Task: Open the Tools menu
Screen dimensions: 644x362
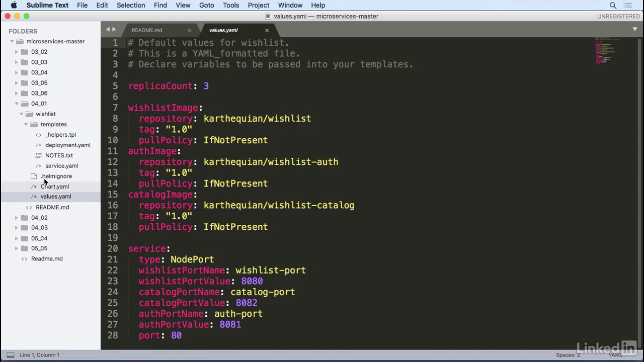Action: coord(231,5)
